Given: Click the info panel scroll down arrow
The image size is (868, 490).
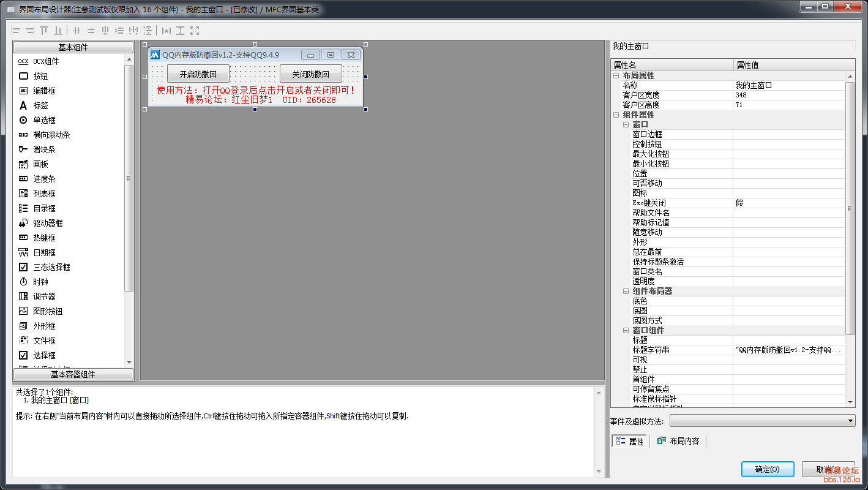Looking at the screenshot, I should [x=599, y=472].
